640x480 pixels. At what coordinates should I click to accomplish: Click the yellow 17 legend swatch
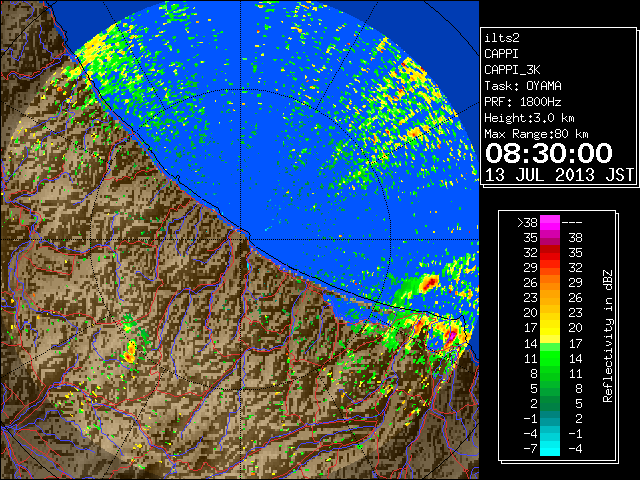point(550,328)
